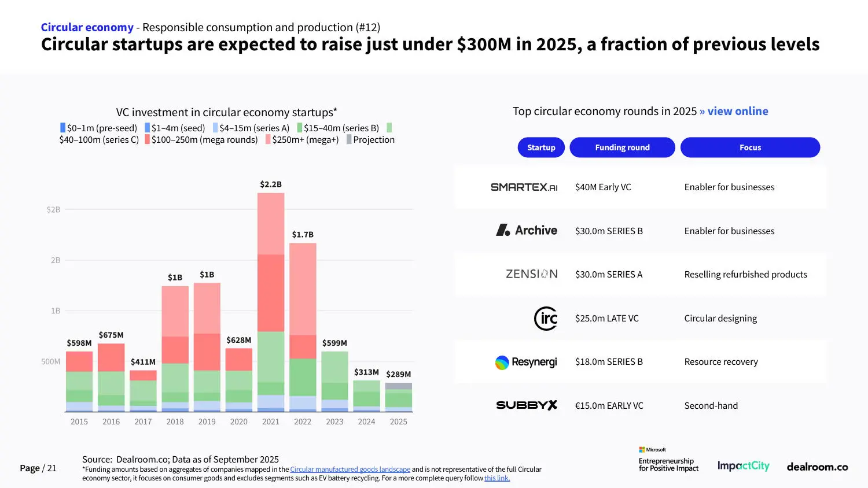Select the Archive company logo
Screen dimensions: 868x488
click(526, 230)
